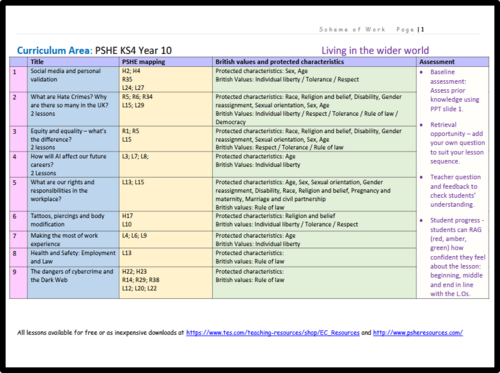
Task: Select 'Tattoos, piercings and body modification' cell
Action: pos(73,221)
